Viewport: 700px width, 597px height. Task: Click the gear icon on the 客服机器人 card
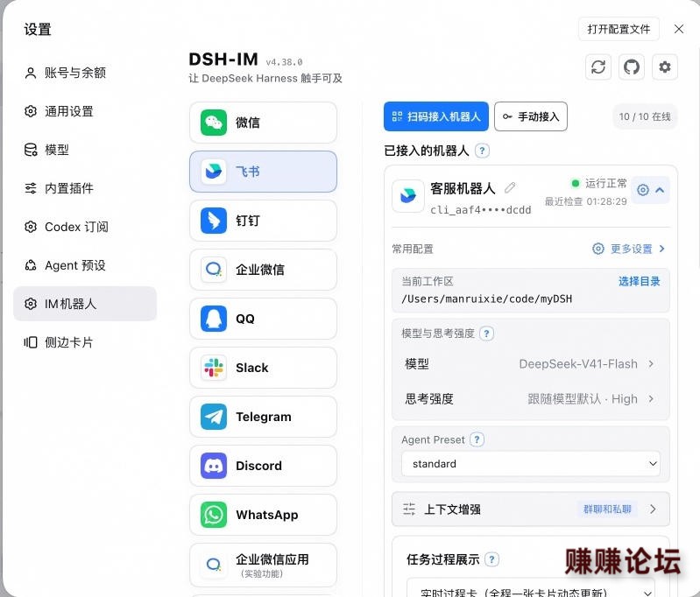[x=643, y=190]
